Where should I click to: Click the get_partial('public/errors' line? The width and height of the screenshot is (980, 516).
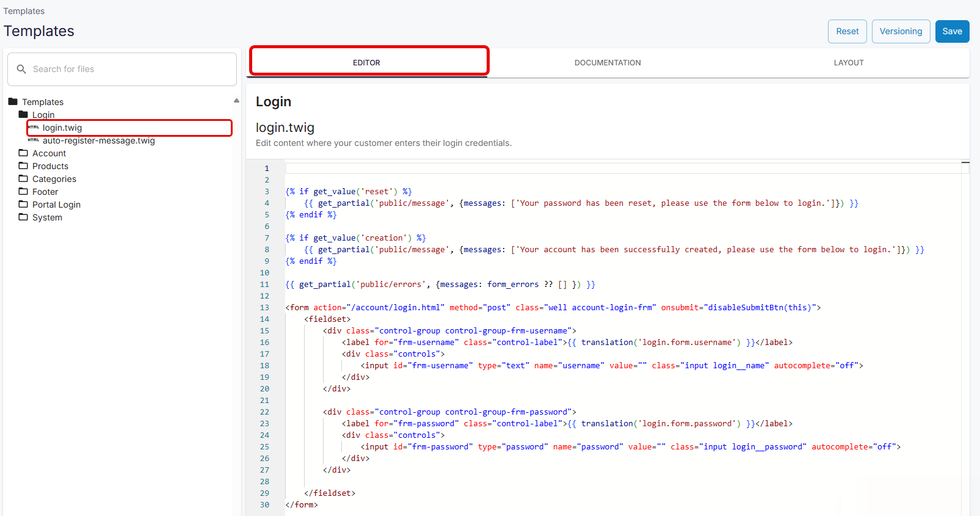(440, 284)
